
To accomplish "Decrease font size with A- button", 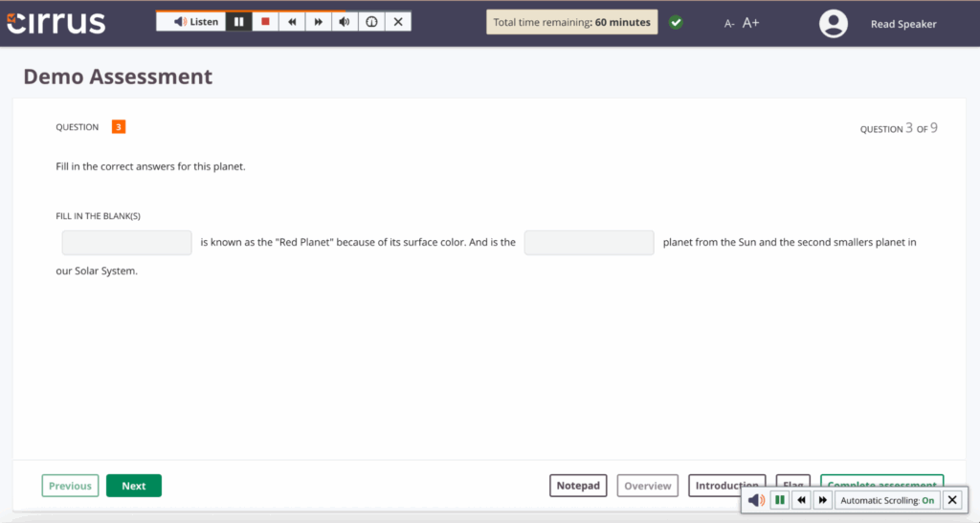I will click(729, 23).
